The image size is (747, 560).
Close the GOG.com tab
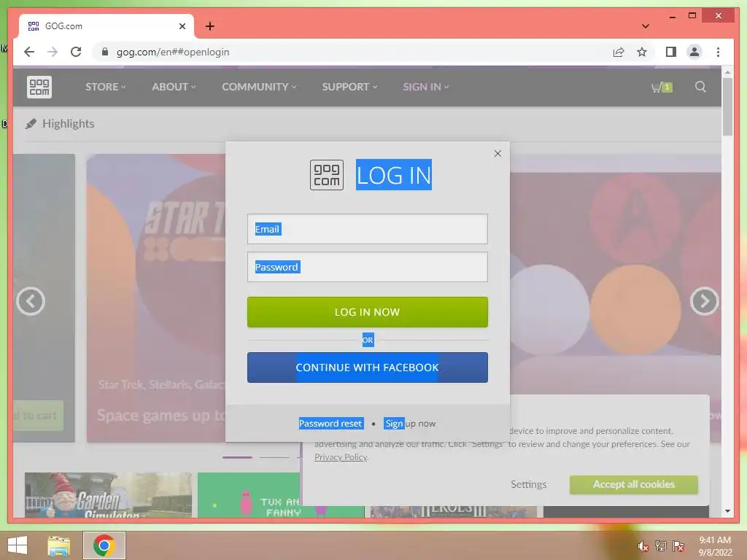tap(182, 26)
